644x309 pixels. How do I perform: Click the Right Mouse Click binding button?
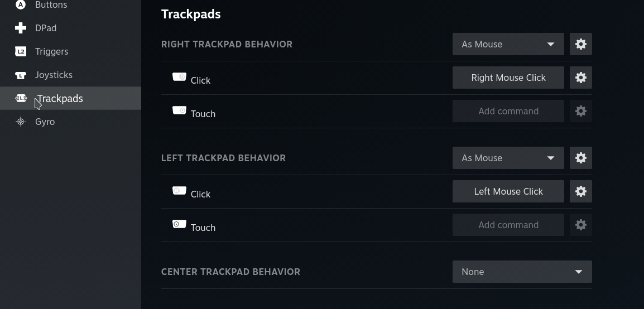point(508,78)
